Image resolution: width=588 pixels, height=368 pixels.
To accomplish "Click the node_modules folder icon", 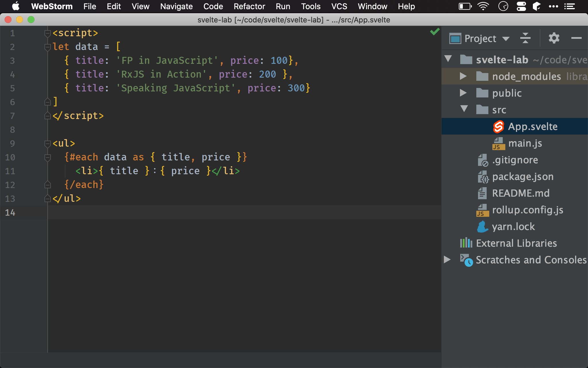I will (x=482, y=76).
